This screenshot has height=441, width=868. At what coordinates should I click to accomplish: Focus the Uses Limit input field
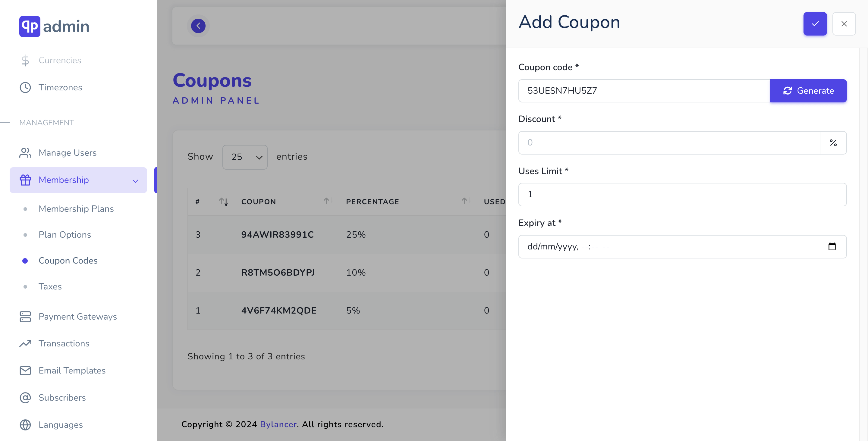click(x=682, y=195)
